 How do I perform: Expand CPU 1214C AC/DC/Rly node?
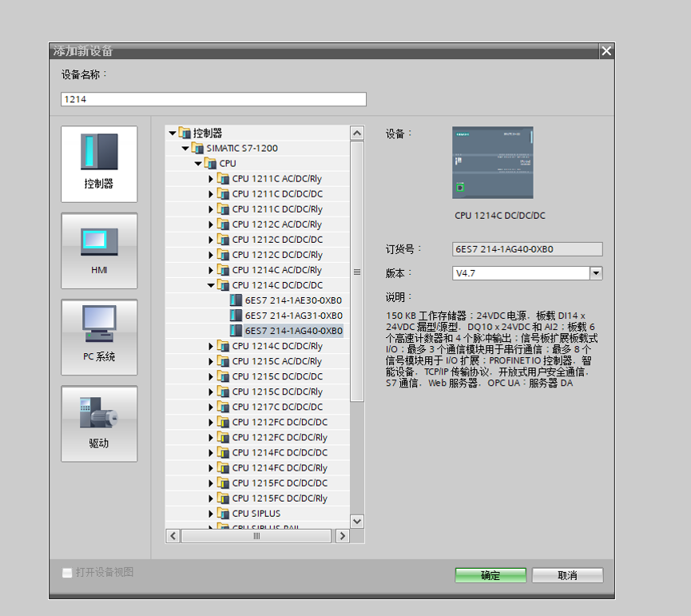211,270
